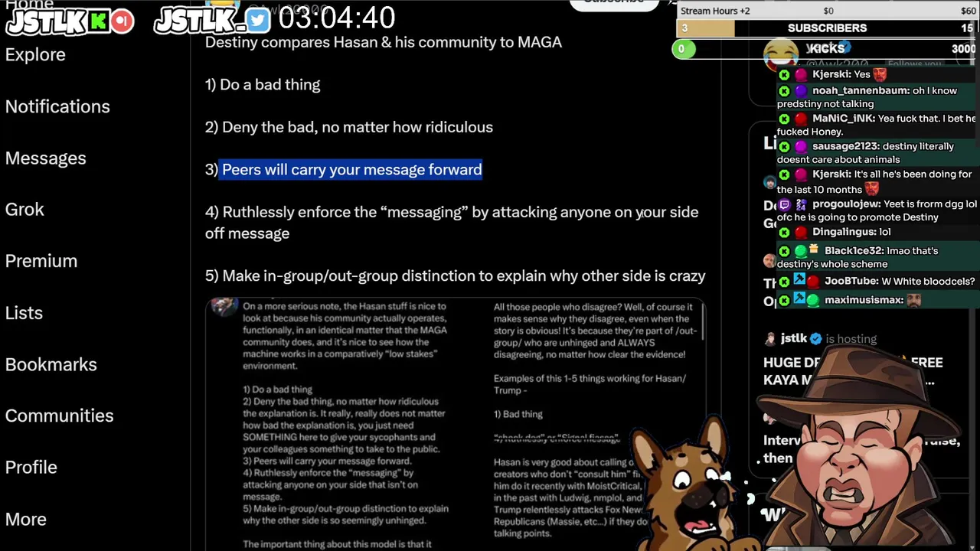The width and height of the screenshot is (980, 551).
Task: Click the chat text 'W White bloodcels?'
Action: pyautogui.click(x=929, y=281)
